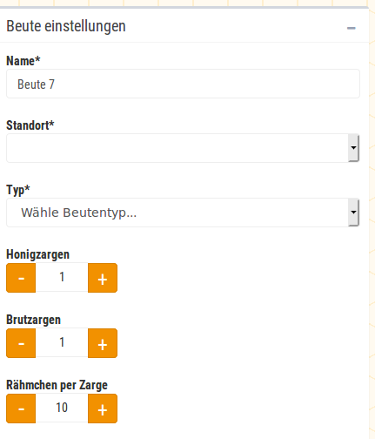Click the Beute einstellungen panel title
Viewport: 375px width, 439px height.
coord(66,26)
